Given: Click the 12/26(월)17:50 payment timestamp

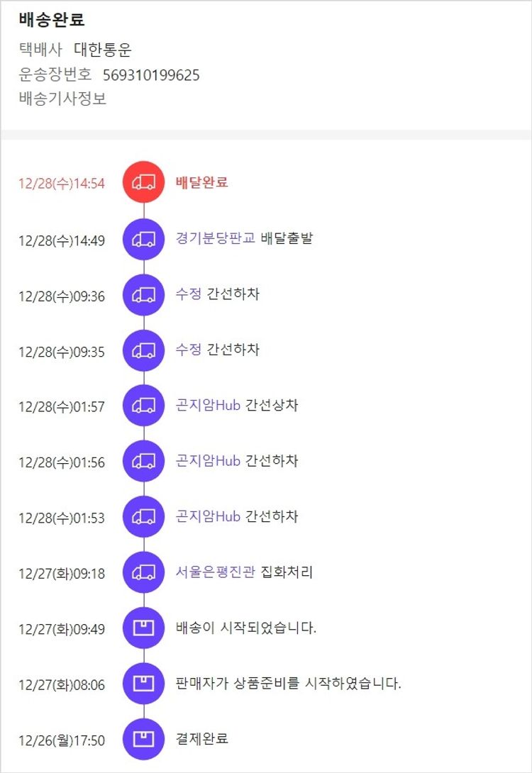Looking at the screenshot, I should point(62,740).
